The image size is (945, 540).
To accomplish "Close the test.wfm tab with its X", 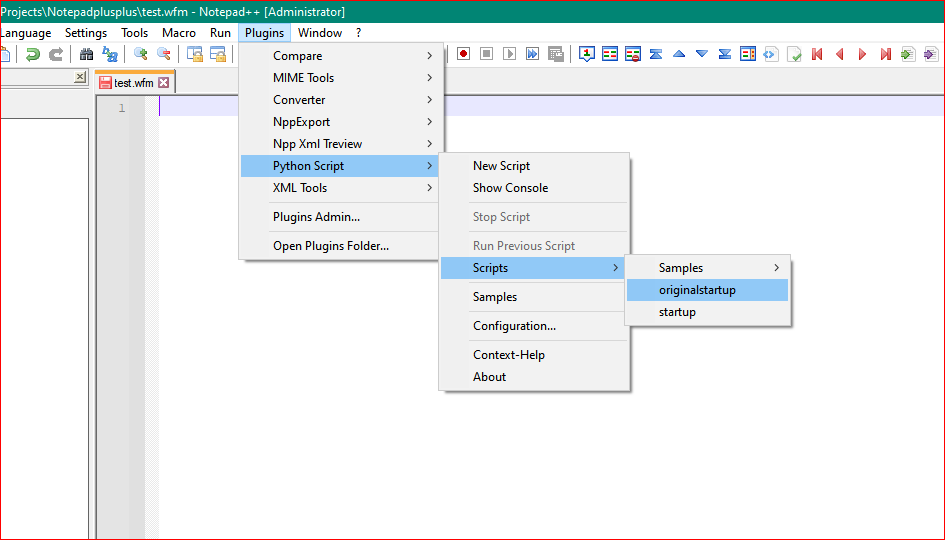I will [x=164, y=83].
